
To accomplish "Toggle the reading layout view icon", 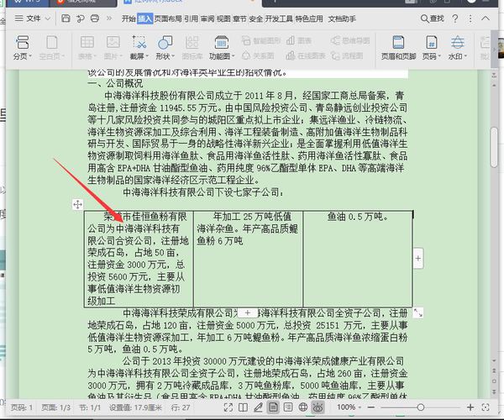I will (x=244, y=407).
